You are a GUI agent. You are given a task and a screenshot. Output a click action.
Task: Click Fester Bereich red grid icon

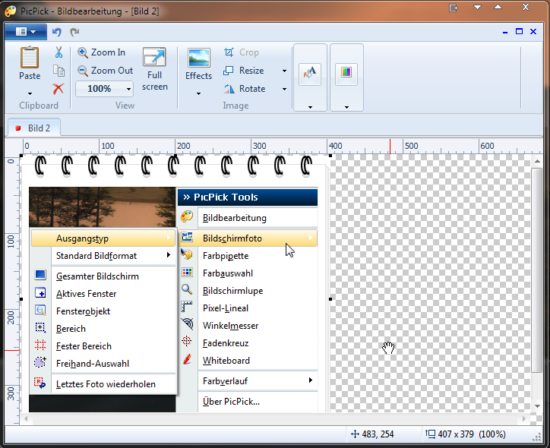40,345
